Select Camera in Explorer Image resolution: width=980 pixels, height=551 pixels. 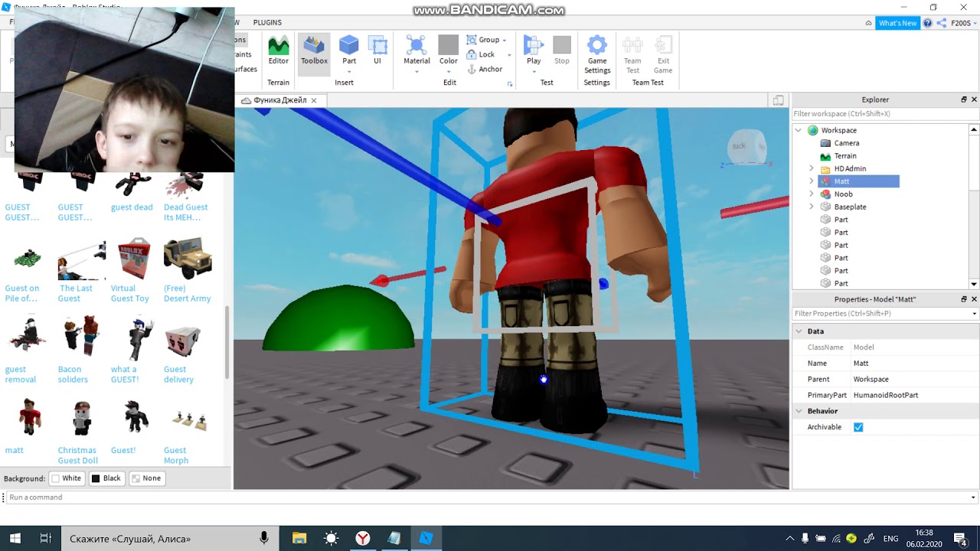(847, 143)
